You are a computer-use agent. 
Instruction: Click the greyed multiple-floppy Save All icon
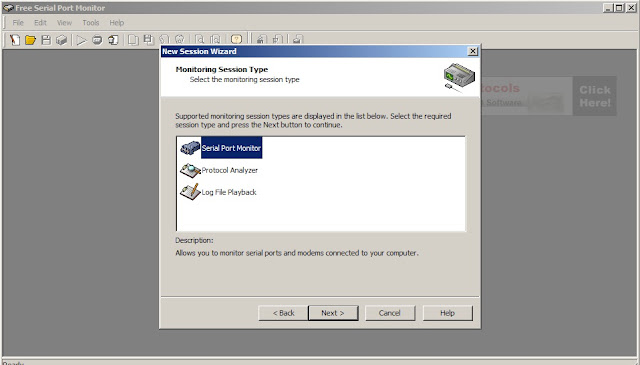tap(149, 40)
